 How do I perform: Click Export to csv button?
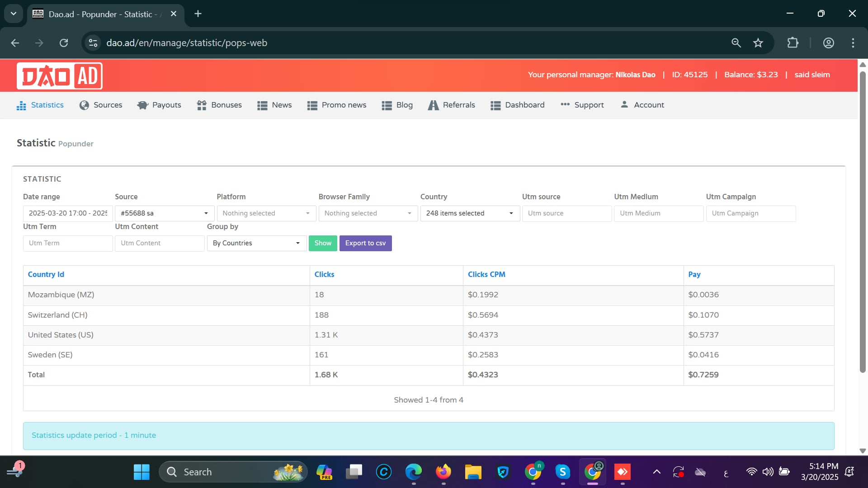(365, 243)
